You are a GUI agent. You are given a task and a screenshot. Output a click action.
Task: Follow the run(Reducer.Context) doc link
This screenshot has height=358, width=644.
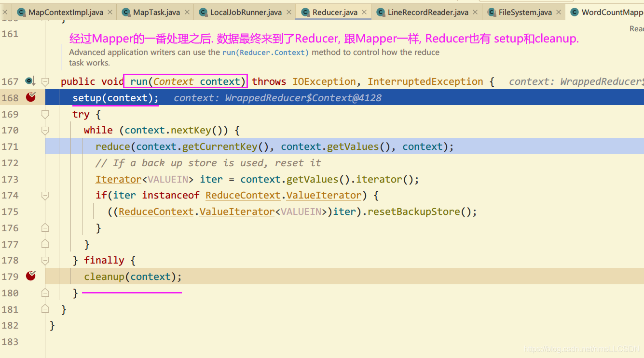click(266, 53)
